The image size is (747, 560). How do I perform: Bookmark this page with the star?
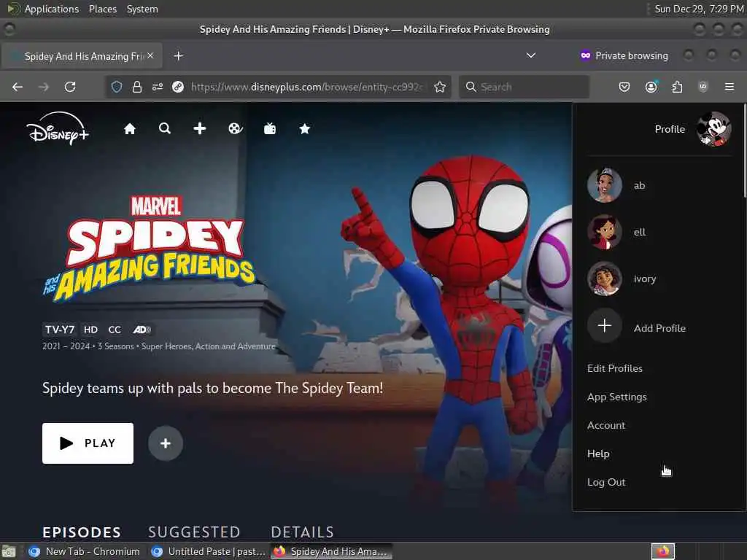pyautogui.click(x=440, y=87)
